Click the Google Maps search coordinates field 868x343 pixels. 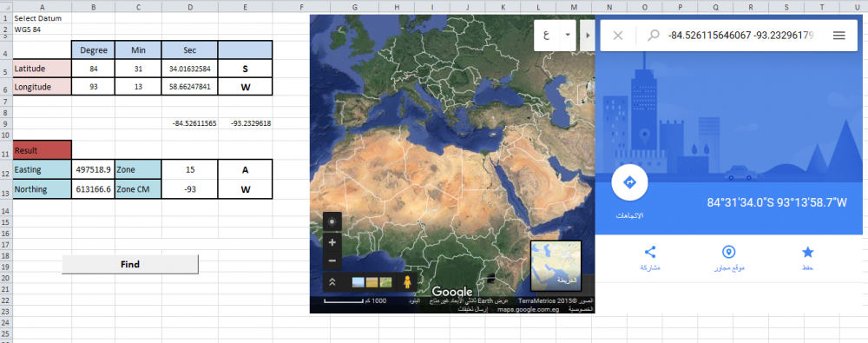(x=740, y=36)
